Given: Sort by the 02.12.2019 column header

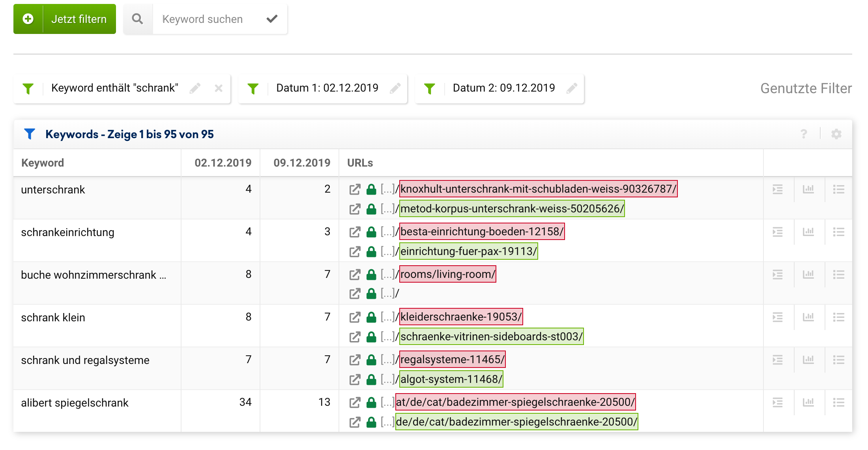Looking at the screenshot, I should click(x=223, y=163).
